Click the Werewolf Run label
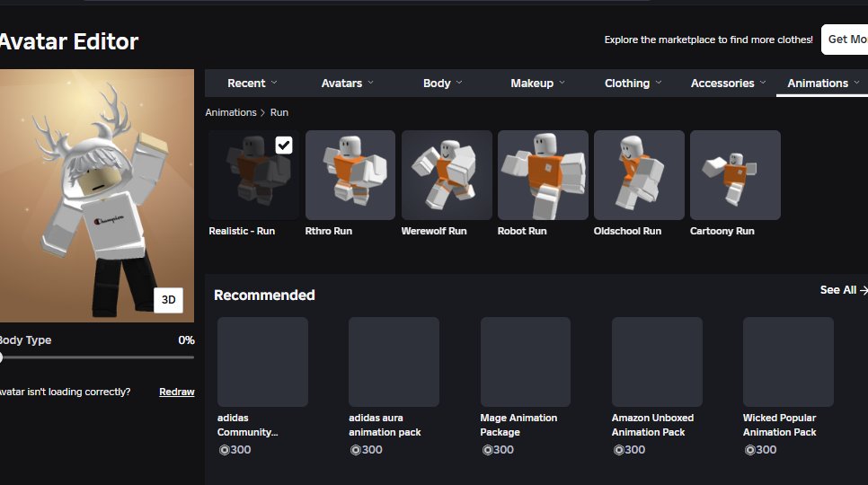The height and width of the screenshot is (485, 868). pyautogui.click(x=434, y=231)
